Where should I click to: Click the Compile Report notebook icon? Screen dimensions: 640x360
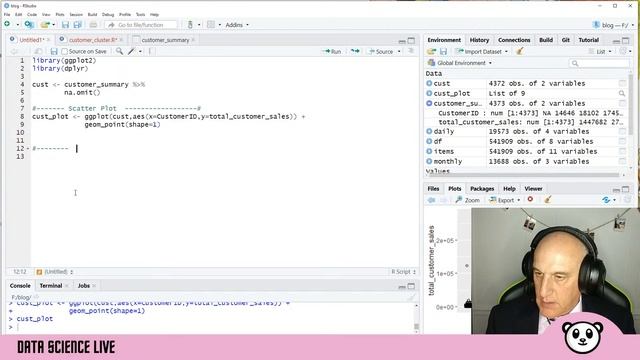[151, 51]
